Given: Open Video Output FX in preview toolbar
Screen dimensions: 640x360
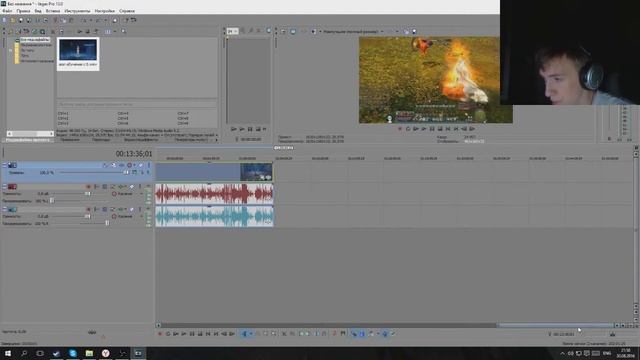Looking at the screenshot, I should click(304, 31).
